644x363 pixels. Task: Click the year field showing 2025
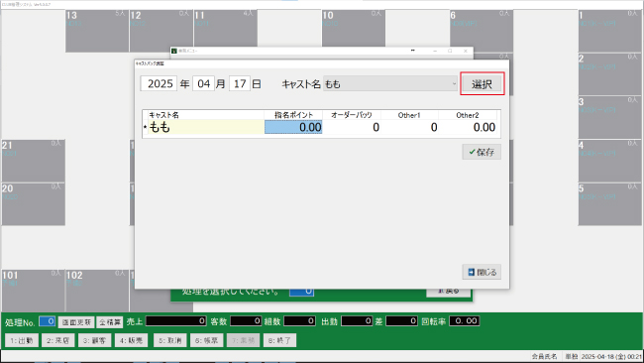pyautogui.click(x=159, y=84)
